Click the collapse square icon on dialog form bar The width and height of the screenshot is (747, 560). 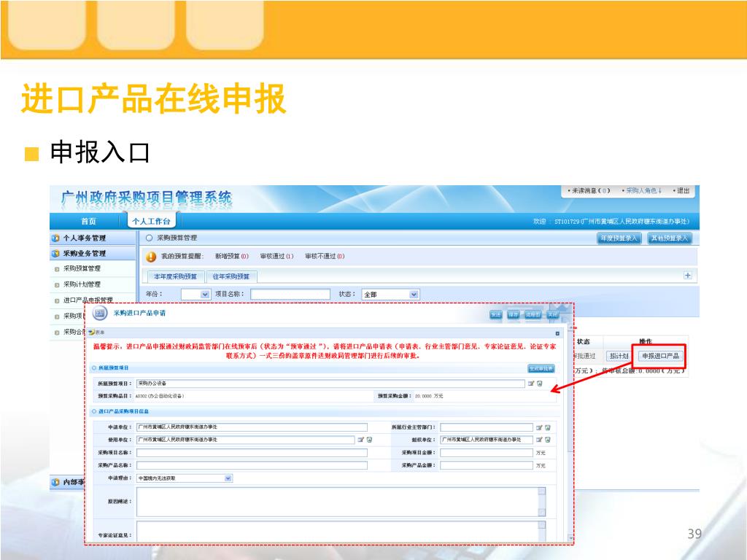pos(557,333)
